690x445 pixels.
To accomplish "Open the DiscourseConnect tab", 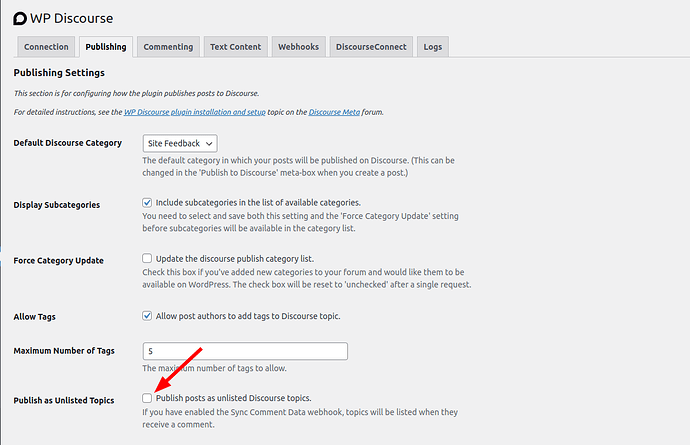I will (x=371, y=47).
